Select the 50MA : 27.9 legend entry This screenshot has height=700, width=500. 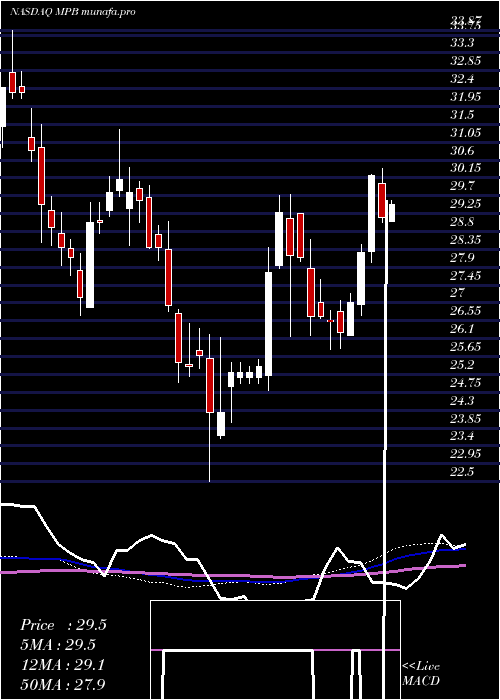coord(63,685)
